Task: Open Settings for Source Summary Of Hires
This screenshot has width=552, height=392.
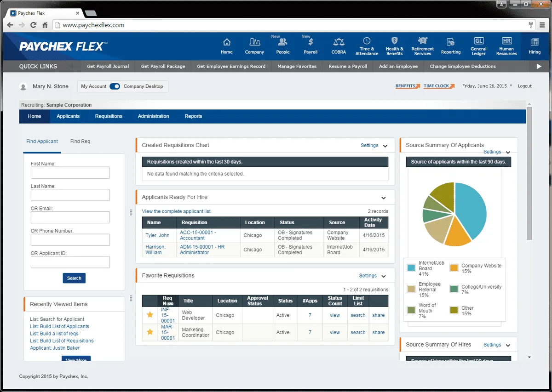Action: tap(492, 345)
